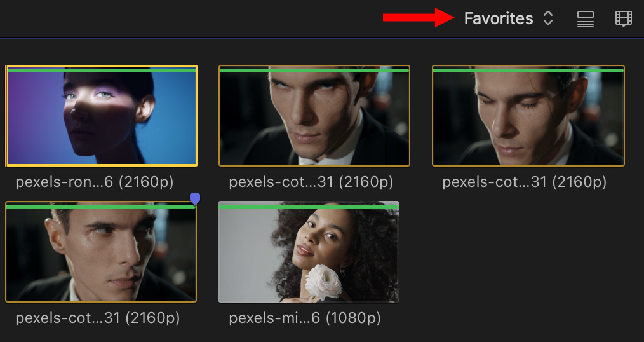Switch browser to list view
This screenshot has height=342, width=644.
[585, 19]
